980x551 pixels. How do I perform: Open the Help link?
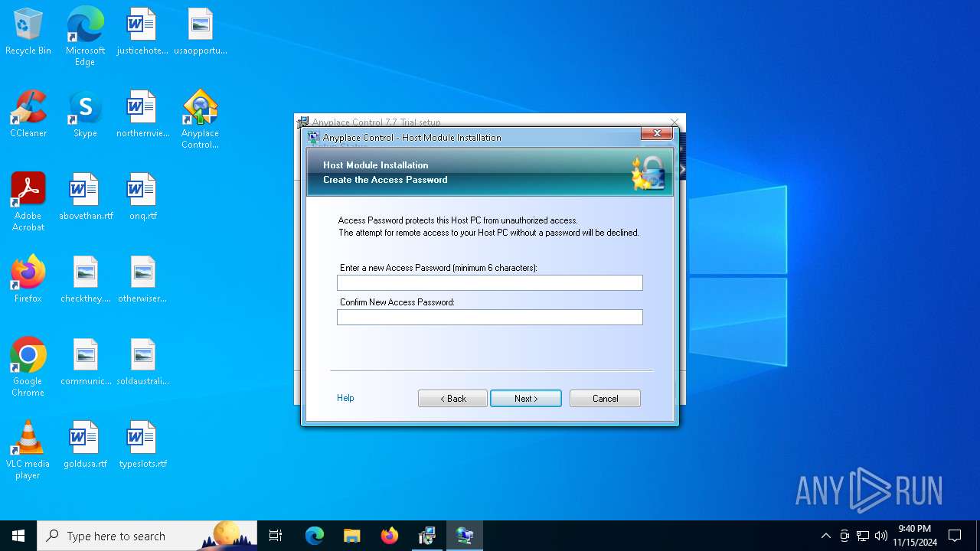[x=345, y=398]
